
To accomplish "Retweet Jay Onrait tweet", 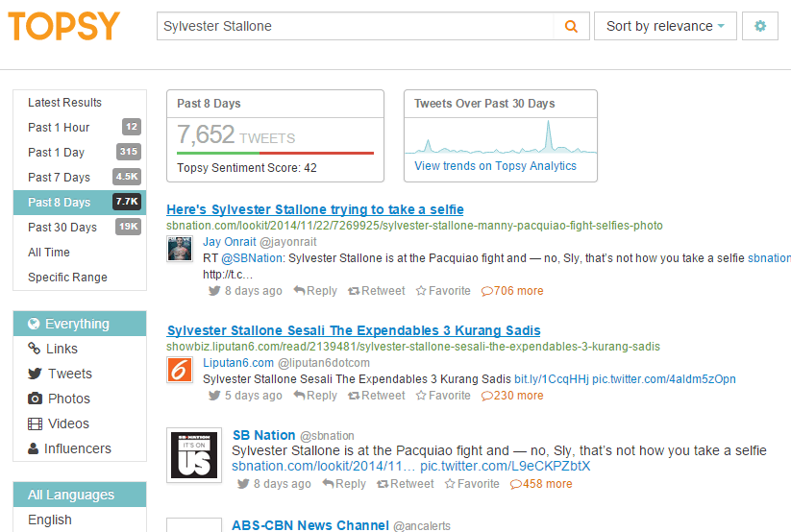I will (377, 291).
